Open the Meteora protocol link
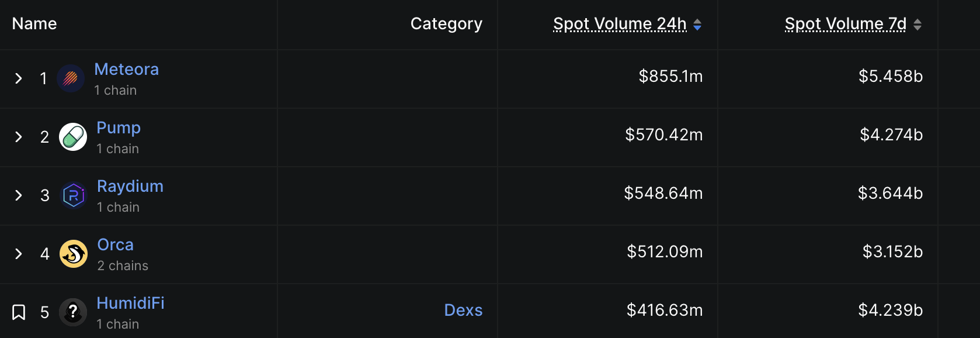This screenshot has width=980, height=338. tap(126, 69)
